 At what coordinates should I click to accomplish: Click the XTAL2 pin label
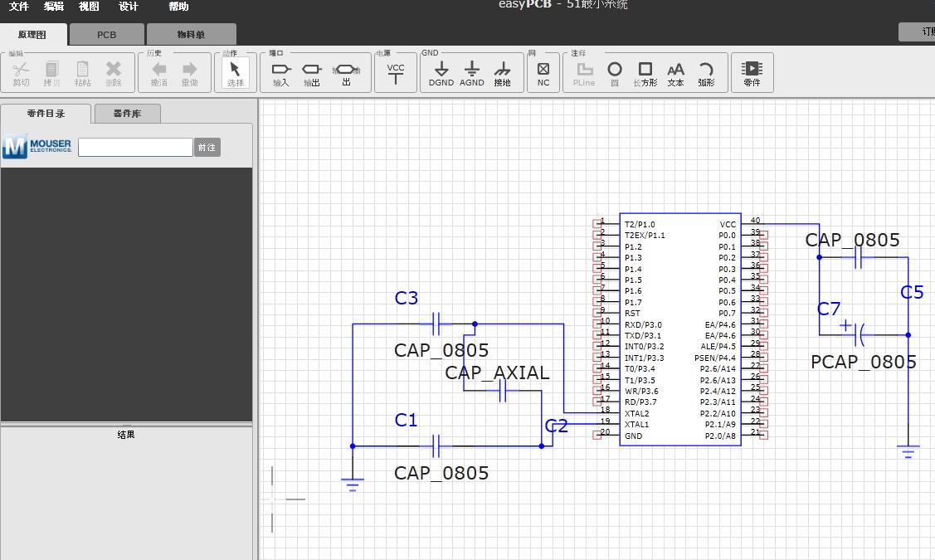637,413
